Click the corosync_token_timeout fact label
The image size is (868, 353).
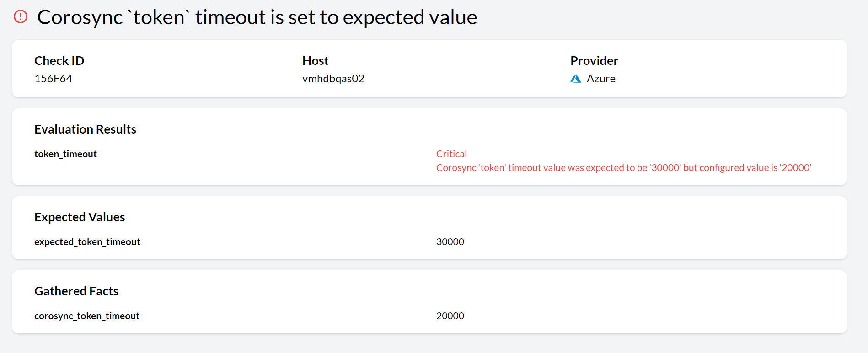click(x=87, y=316)
